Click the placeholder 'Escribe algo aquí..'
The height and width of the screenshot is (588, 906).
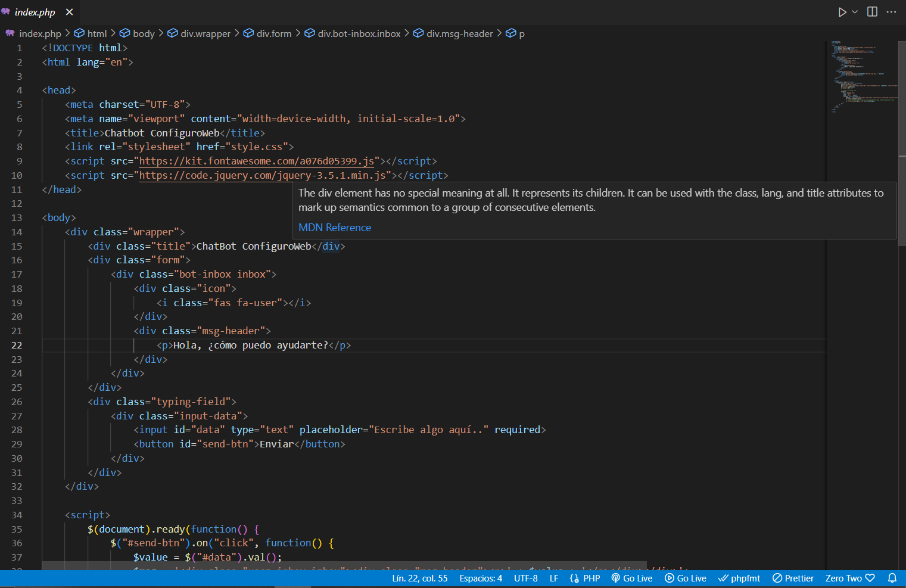coord(428,430)
